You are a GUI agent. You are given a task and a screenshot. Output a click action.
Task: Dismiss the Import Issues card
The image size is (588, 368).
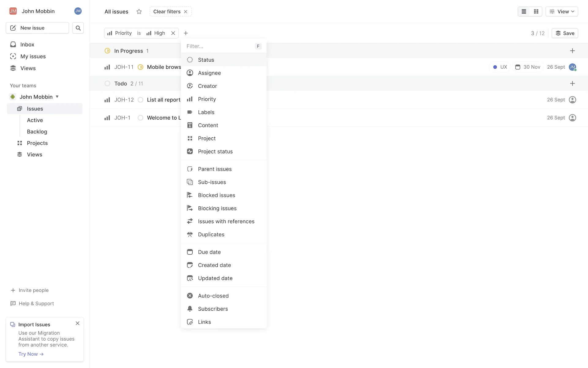pos(77,323)
